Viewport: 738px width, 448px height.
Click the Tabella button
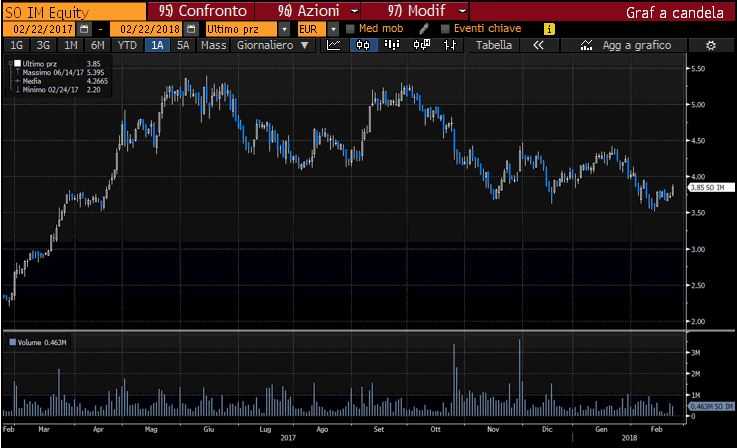click(x=494, y=45)
